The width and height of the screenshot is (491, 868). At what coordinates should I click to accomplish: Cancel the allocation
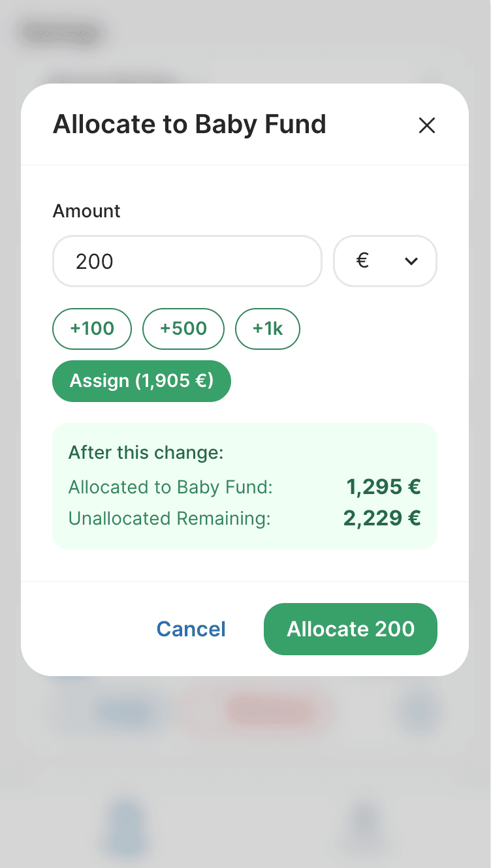tap(191, 628)
